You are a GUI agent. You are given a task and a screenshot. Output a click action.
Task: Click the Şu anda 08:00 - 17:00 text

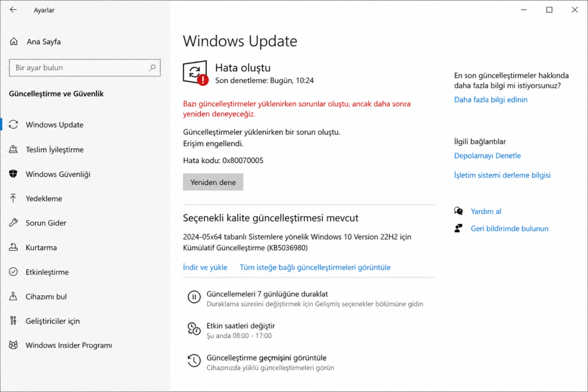(239, 336)
